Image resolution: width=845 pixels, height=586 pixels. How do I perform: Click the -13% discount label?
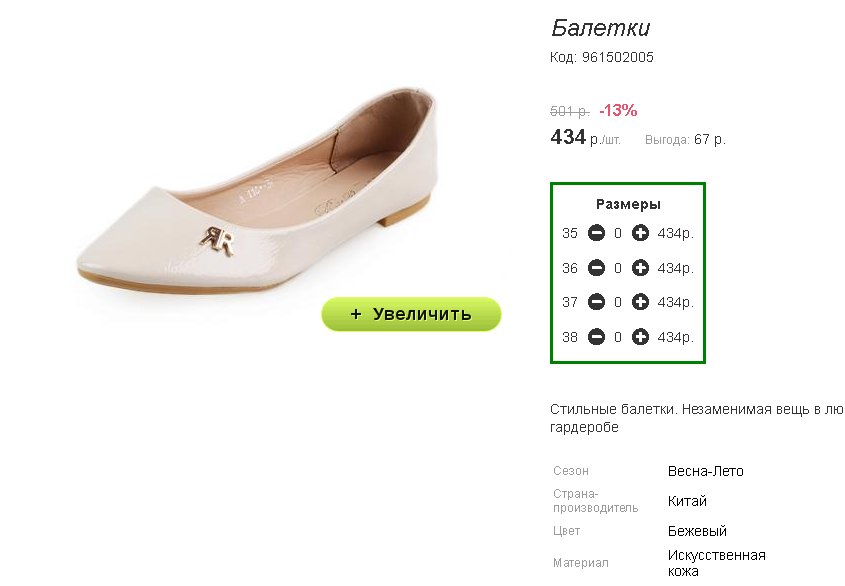(x=618, y=110)
